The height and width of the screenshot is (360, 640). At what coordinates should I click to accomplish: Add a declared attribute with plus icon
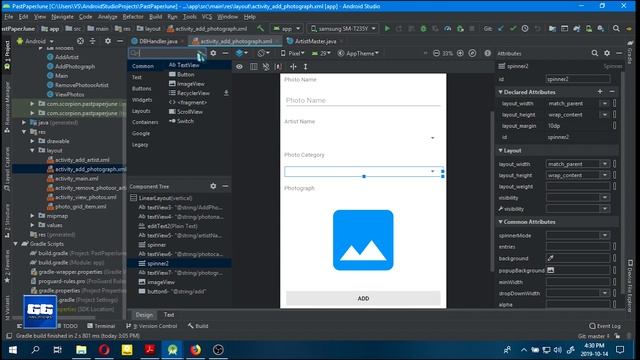[x=600, y=92]
